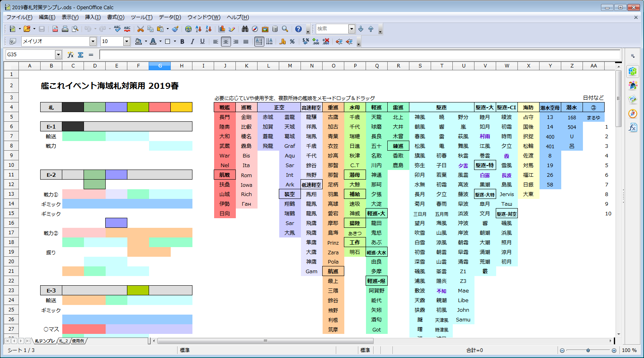644x358 pixels.
Task: Open Find & Replace binoculars icon
Action: click(245, 29)
